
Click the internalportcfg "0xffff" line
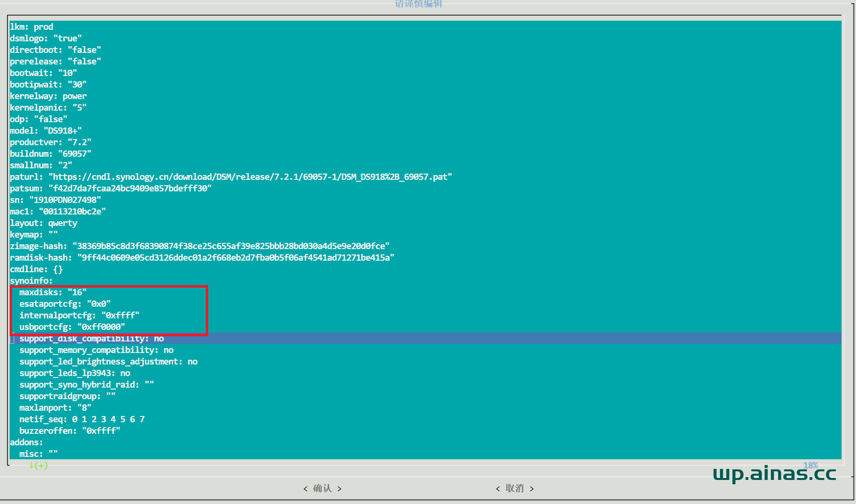[x=79, y=315]
